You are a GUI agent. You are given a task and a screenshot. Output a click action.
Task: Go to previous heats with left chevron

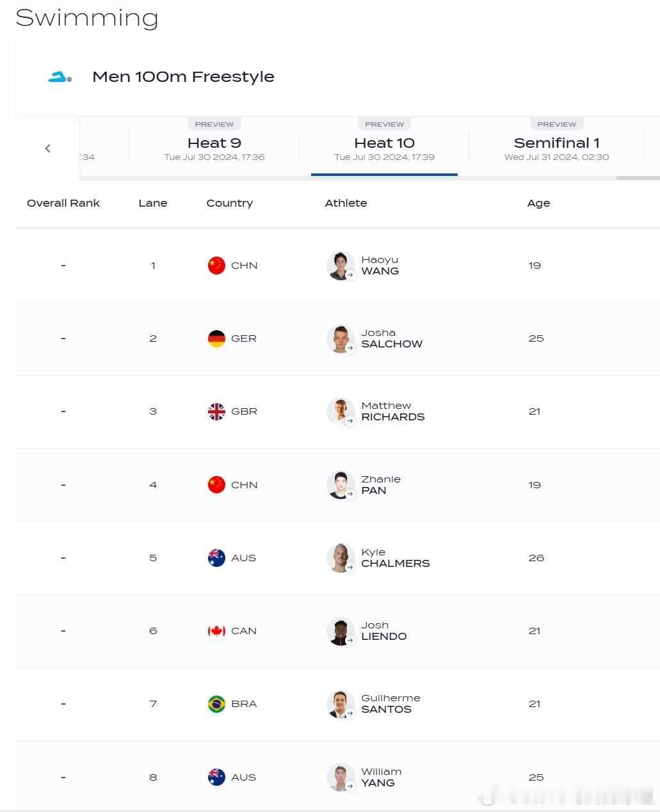(x=47, y=148)
